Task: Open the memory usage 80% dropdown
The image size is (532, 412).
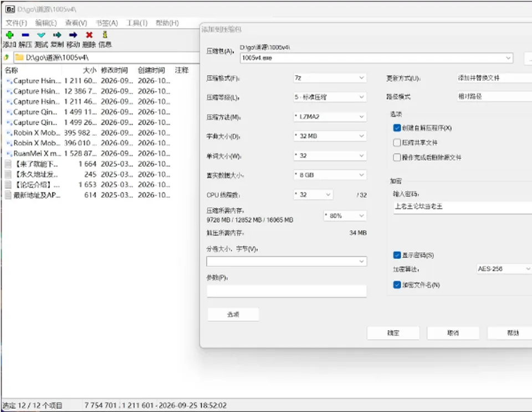Action: pos(345,216)
